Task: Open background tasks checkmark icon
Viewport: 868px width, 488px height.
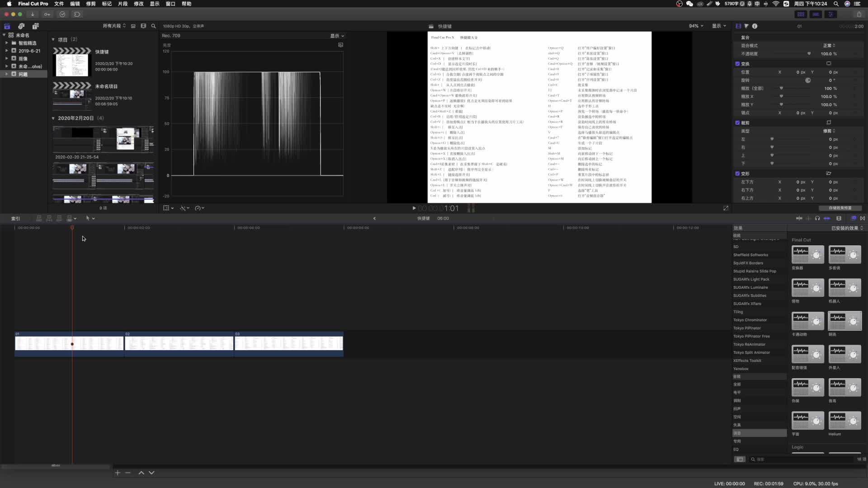Action: tap(62, 14)
